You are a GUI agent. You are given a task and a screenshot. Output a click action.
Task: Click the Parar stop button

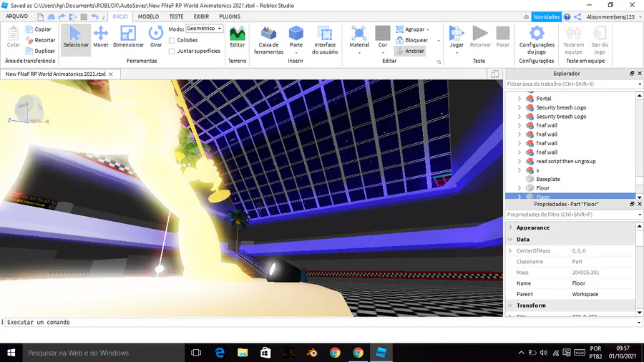[503, 37]
